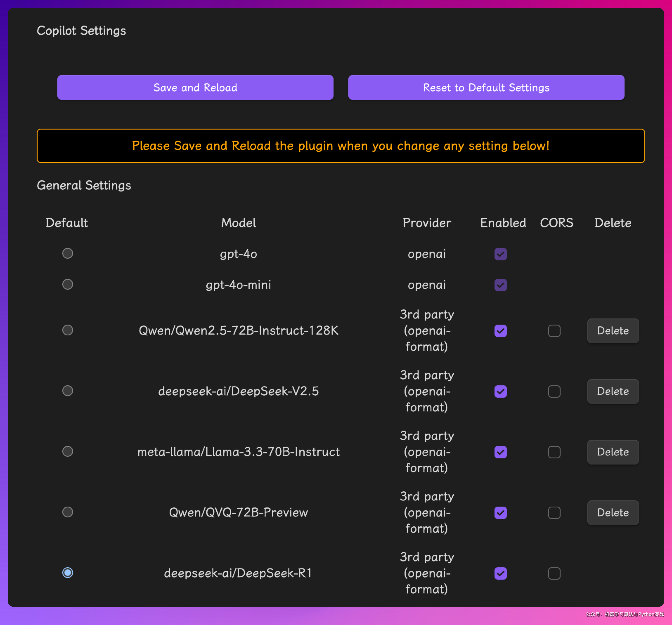The width and height of the screenshot is (672, 625).
Task: Check CORS box for Llama-3.3-70B-Instruct
Action: [x=554, y=452]
